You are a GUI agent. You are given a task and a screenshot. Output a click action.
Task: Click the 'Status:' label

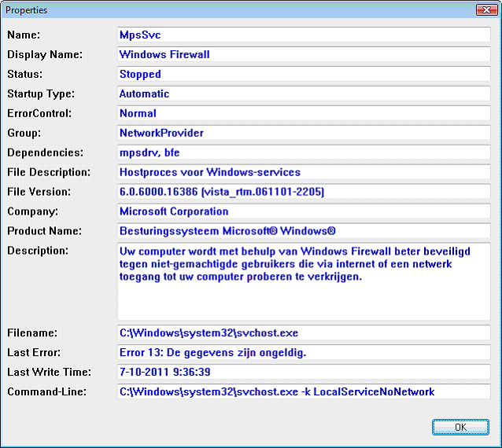pos(25,74)
